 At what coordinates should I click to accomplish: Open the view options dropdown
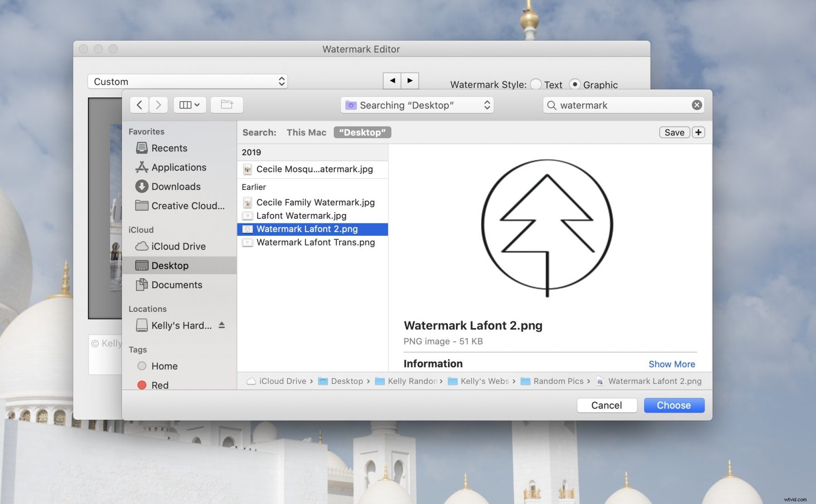tap(189, 105)
